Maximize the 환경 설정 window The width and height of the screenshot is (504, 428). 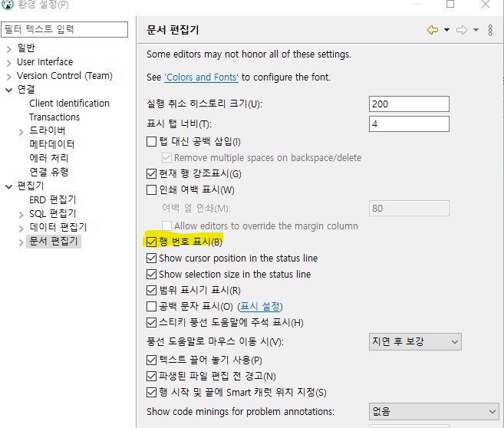point(450,4)
